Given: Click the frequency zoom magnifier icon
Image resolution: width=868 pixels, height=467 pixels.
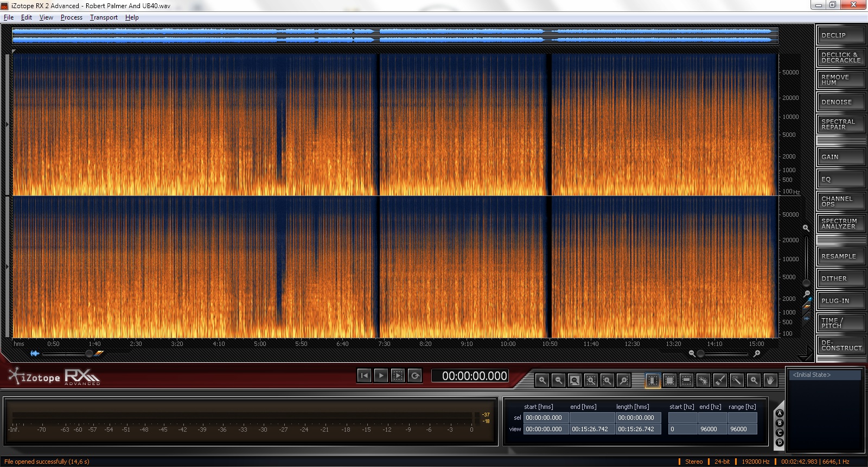Looking at the screenshot, I should click(x=623, y=381).
